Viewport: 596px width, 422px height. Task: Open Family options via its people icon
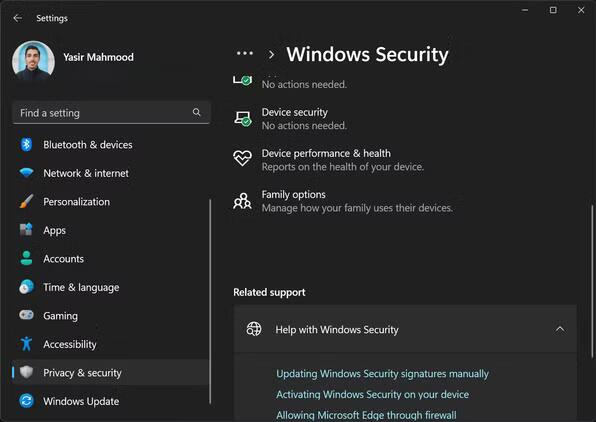click(242, 201)
